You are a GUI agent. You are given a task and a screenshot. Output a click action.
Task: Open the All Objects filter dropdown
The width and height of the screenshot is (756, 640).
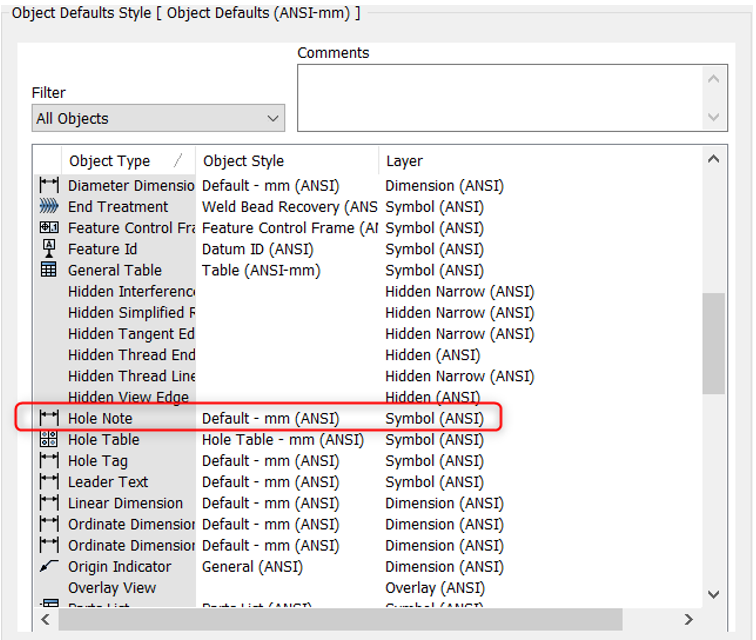(158, 118)
